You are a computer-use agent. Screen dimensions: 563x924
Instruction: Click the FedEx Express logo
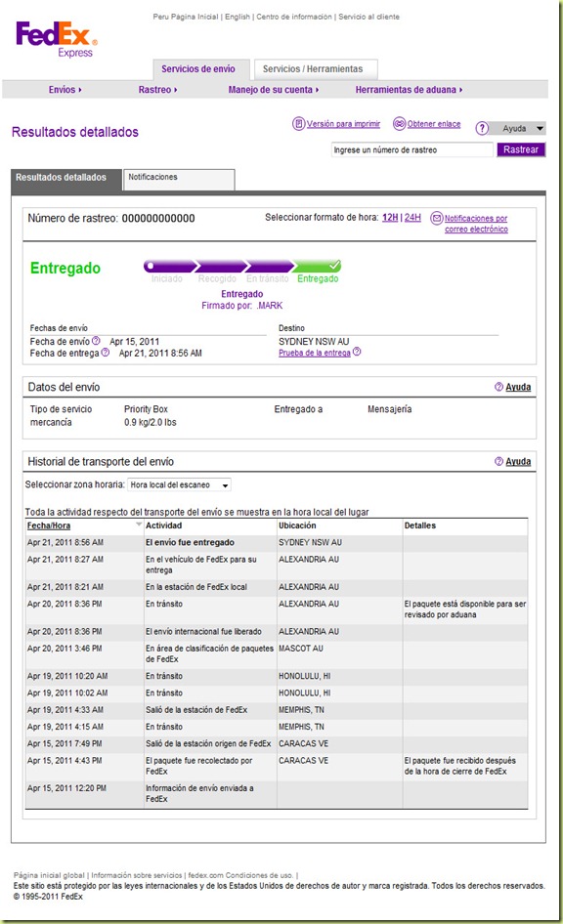[57, 39]
